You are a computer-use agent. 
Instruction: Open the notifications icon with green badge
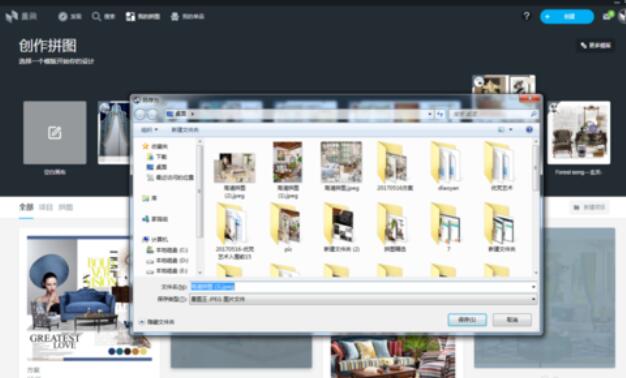(x=608, y=16)
